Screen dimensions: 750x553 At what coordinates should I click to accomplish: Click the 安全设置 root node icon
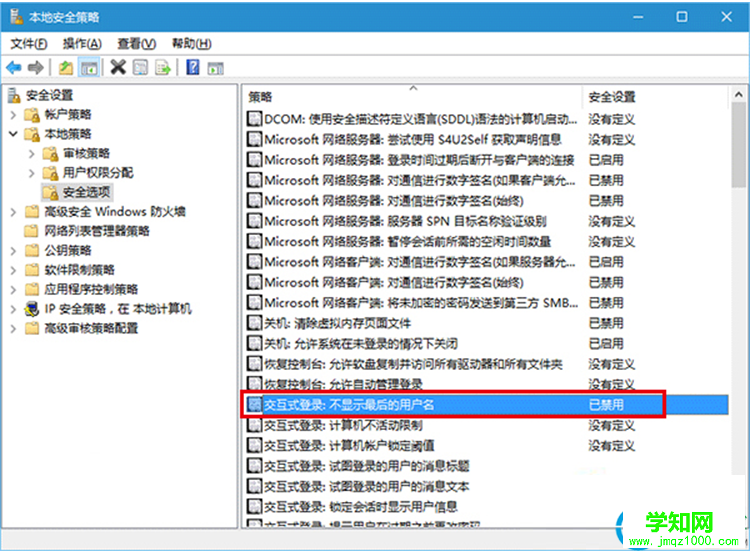(14, 95)
